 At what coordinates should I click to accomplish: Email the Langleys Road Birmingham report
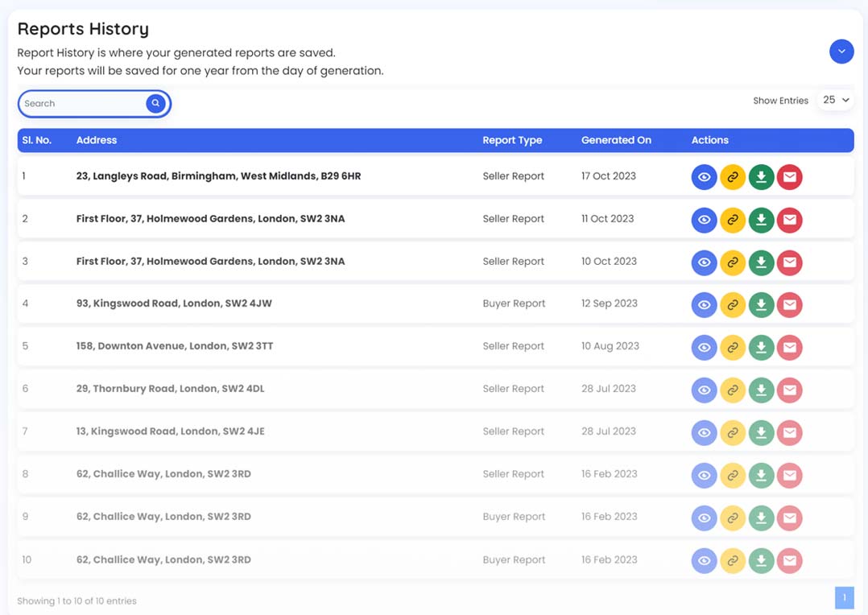tap(790, 177)
